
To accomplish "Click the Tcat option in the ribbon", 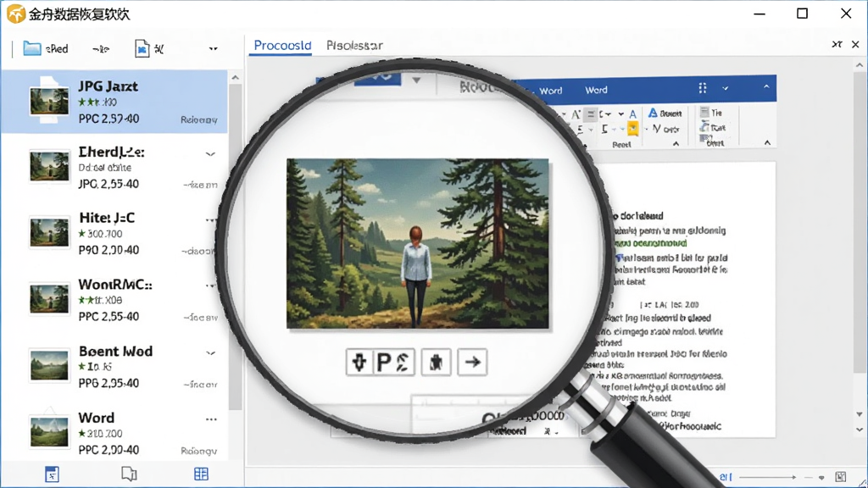I will [713, 127].
